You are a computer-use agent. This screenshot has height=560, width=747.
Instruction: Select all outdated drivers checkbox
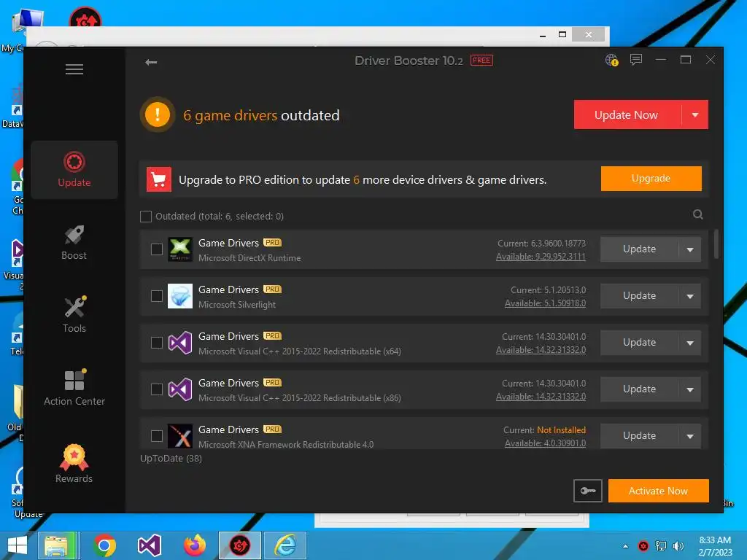pos(146,216)
